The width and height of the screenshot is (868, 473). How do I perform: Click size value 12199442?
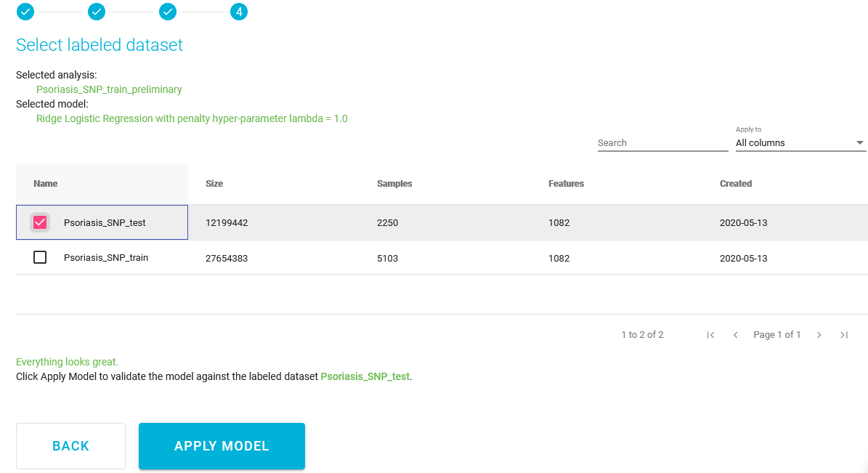tap(227, 222)
